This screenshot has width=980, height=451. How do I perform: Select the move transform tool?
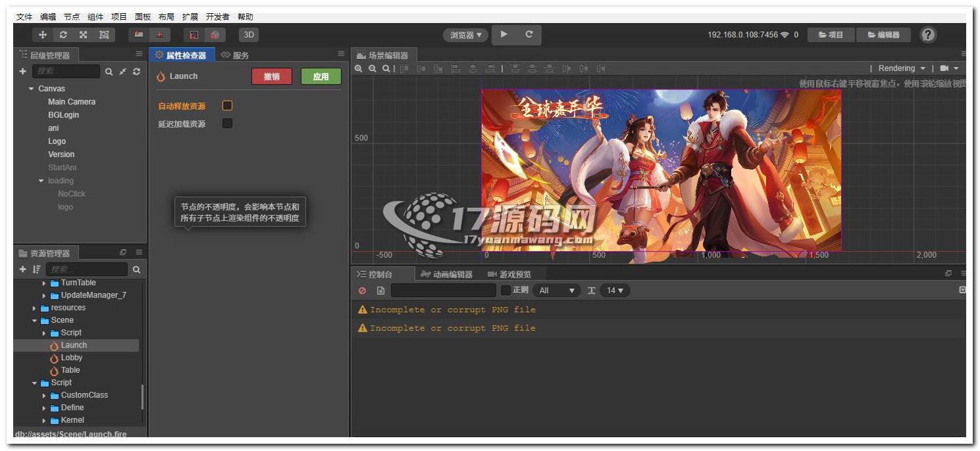[43, 35]
